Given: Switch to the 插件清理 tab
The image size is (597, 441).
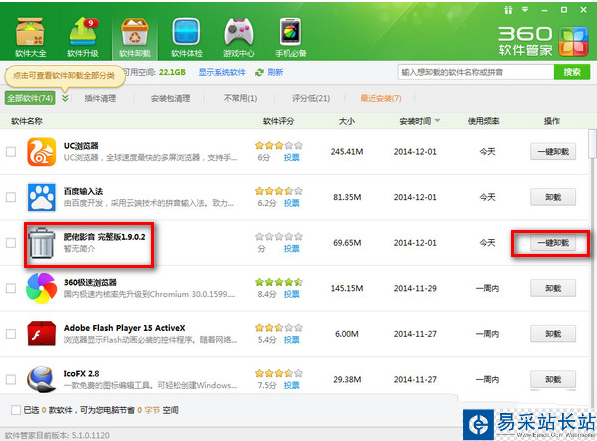Looking at the screenshot, I should tap(100, 98).
